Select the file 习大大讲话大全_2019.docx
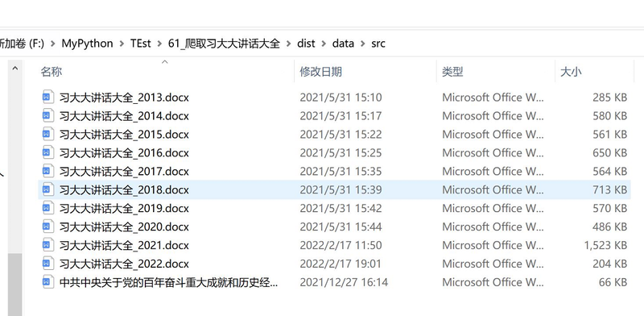644x316 pixels. tap(334, 208)
